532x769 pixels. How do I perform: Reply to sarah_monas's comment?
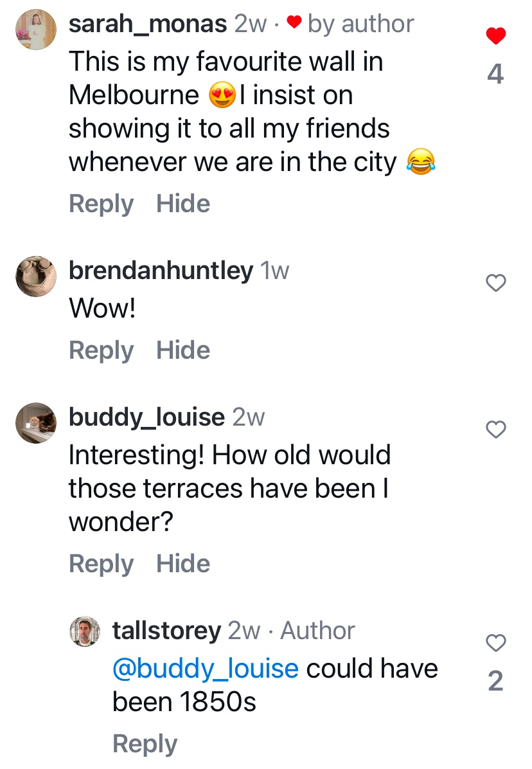[101, 204]
